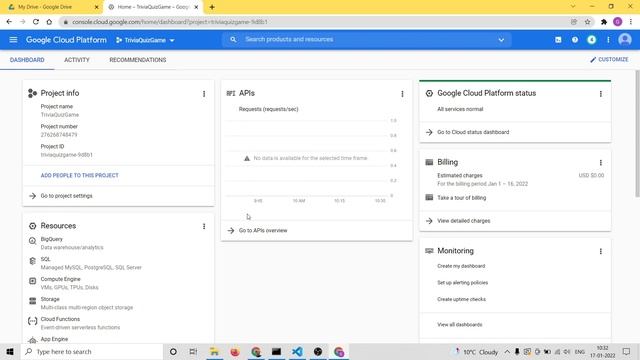
Task: Click Create my dashboard
Action: tap(461, 266)
